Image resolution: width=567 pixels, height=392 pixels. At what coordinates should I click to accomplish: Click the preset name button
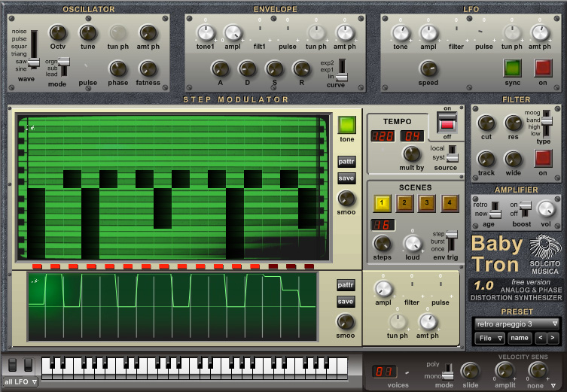click(520, 338)
